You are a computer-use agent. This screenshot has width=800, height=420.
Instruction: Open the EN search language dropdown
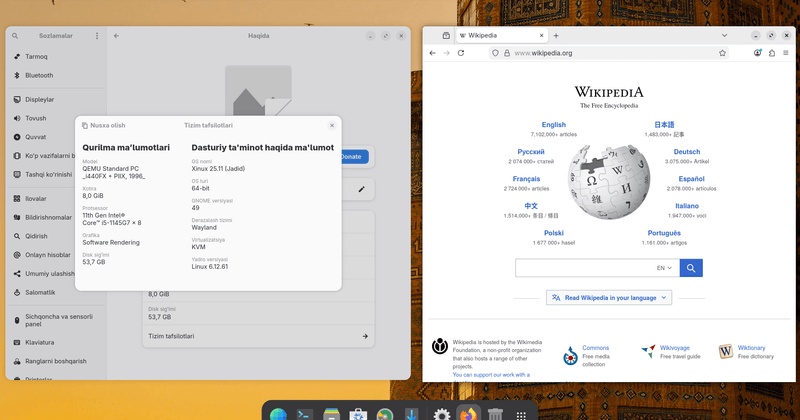point(664,268)
